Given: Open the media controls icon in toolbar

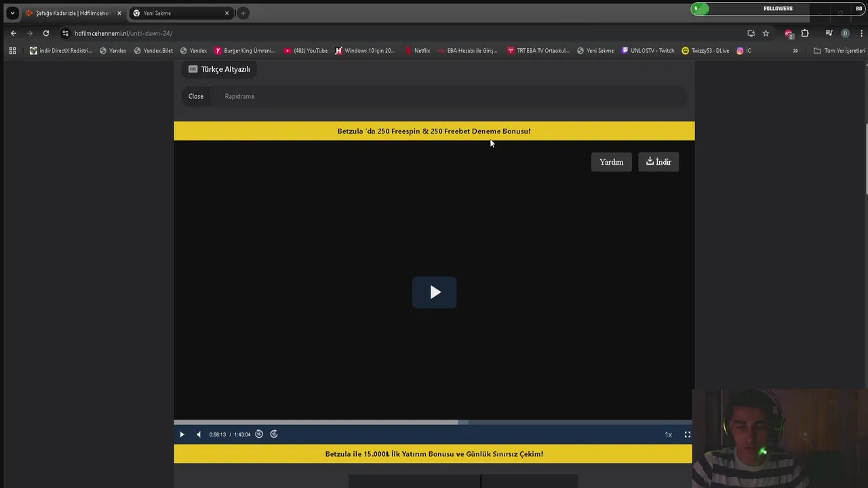Looking at the screenshot, I should pos(829,33).
